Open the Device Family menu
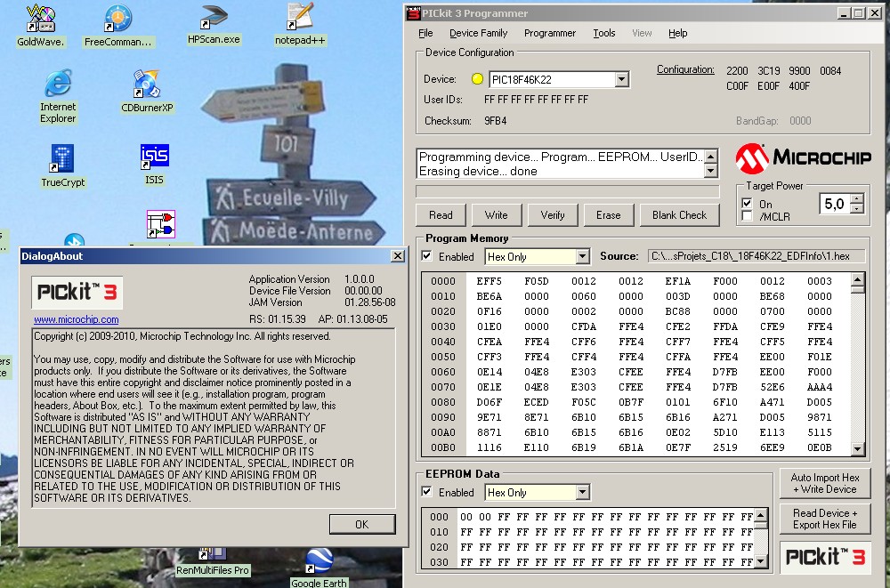This screenshot has width=890, height=588. [479, 33]
